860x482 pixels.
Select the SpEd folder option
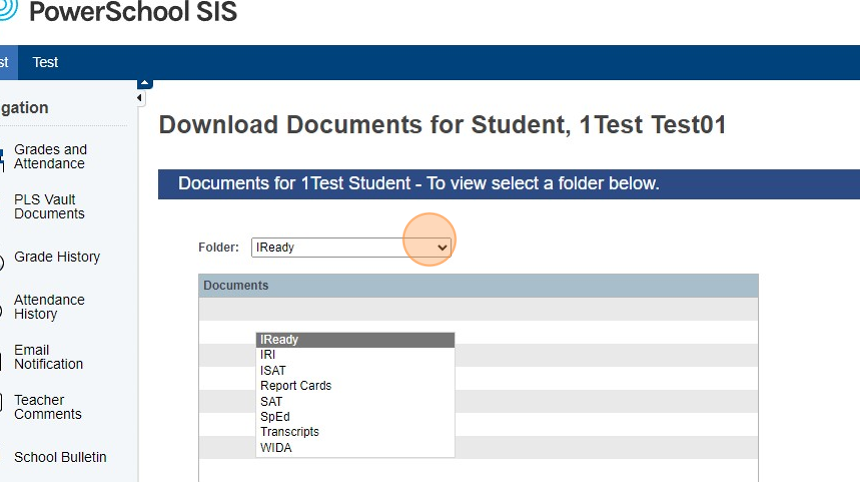point(355,417)
